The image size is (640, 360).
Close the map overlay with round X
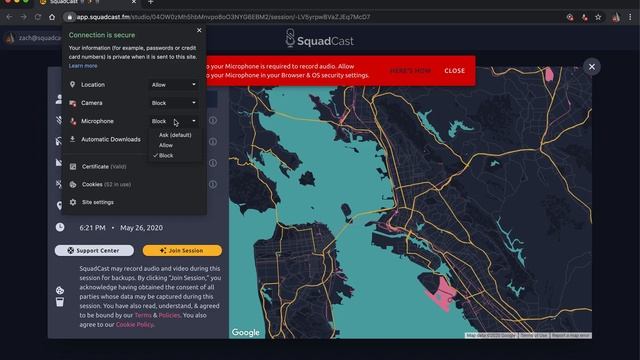click(591, 67)
